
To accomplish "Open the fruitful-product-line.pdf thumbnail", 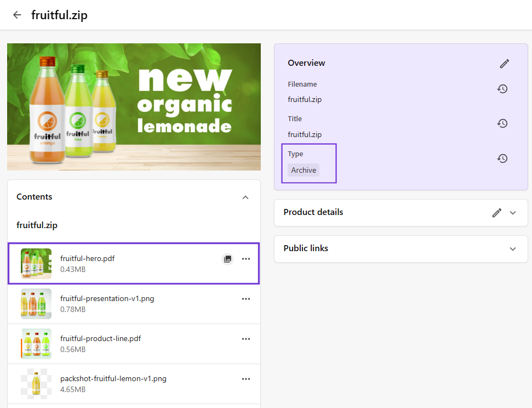I will coord(36,344).
